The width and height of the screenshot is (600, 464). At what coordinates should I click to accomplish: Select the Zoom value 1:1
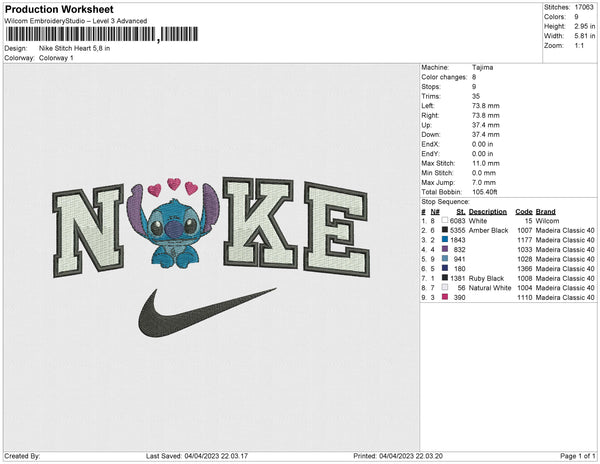click(x=579, y=46)
